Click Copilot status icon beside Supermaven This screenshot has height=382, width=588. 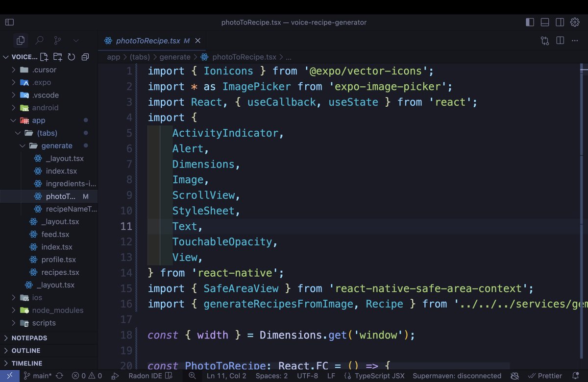point(514,376)
